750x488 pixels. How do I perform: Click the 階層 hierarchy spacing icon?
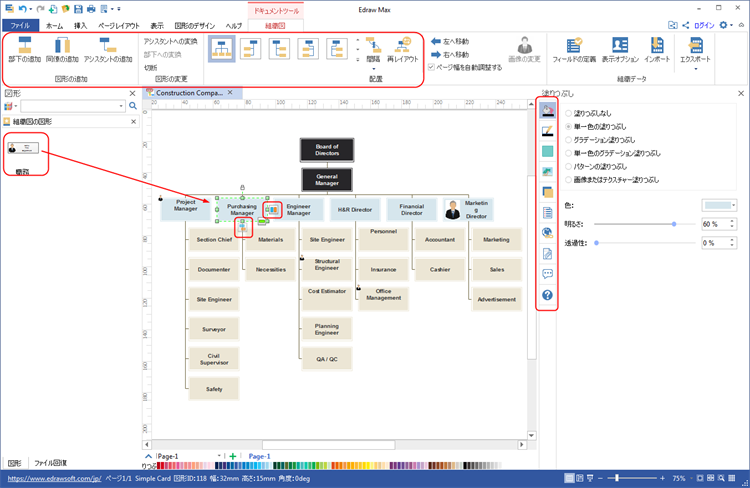[373, 46]
